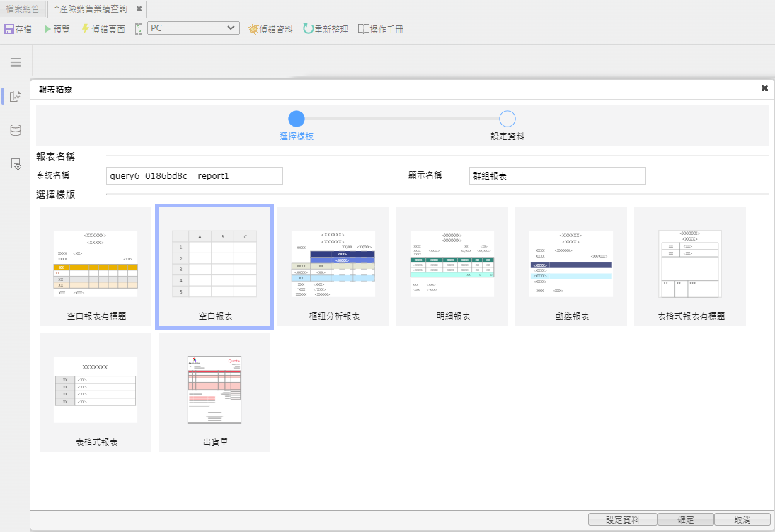Viewport: 775px width, 532px height.
Task: Open the PC device dropdown
Action: (193, 28)
